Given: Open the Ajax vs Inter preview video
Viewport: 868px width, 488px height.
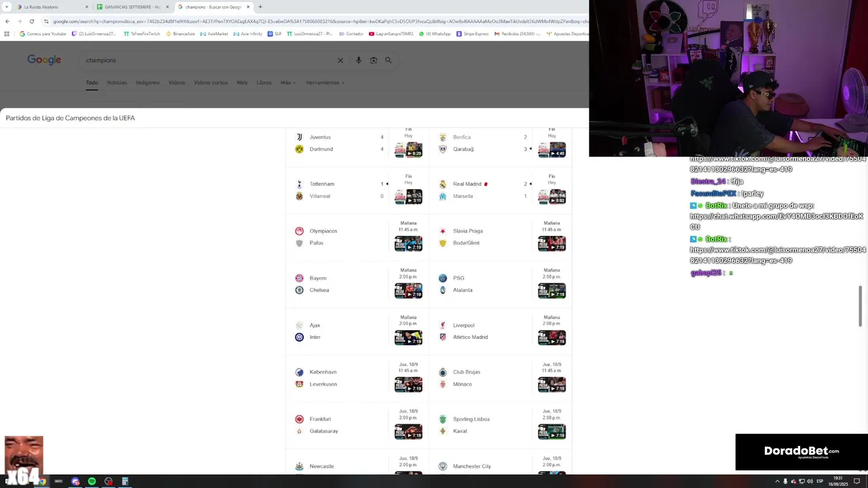Looking at the screenshot, I should (408, 338).
